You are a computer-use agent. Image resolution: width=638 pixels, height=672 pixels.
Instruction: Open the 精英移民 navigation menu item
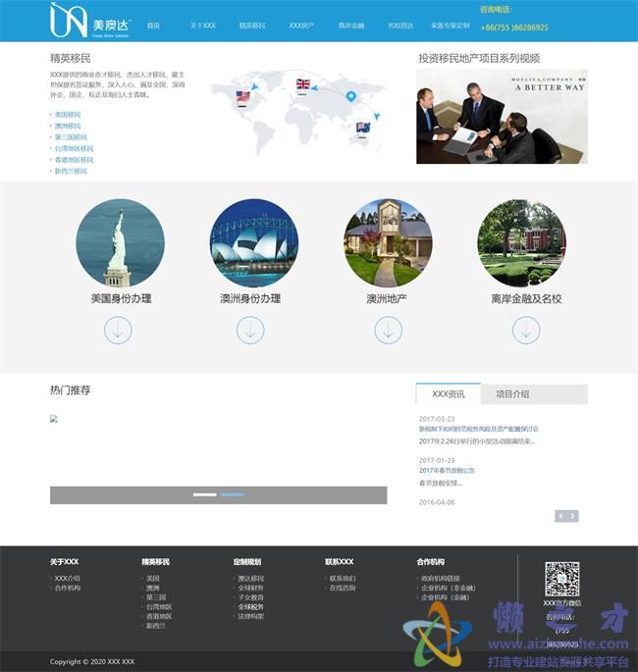coord(252,26)
